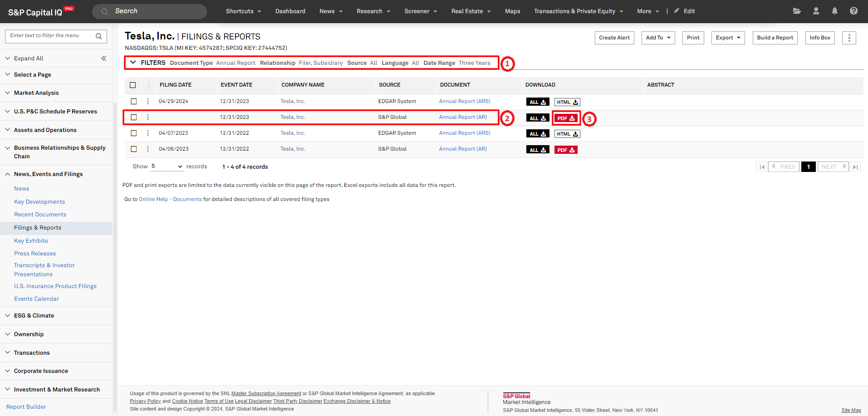Open the Add To dropdown
The height and width of the screenshot is (416, 868).
point(658,38)
